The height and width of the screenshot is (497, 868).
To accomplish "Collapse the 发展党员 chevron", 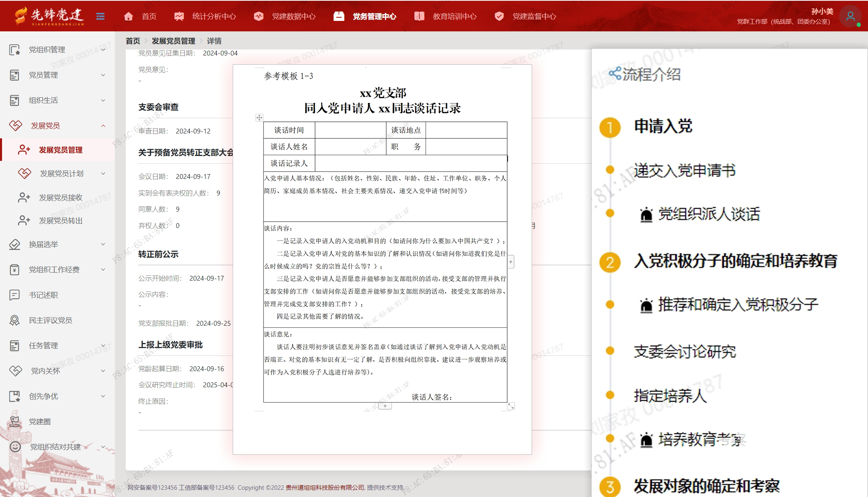I will coord(103,125).
